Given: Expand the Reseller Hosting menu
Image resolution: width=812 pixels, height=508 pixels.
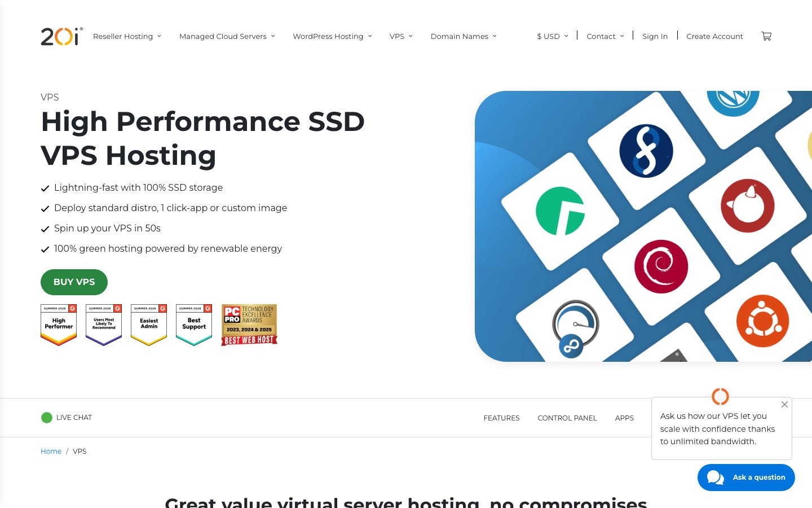Looking at the screenshot, I should 127,36.
